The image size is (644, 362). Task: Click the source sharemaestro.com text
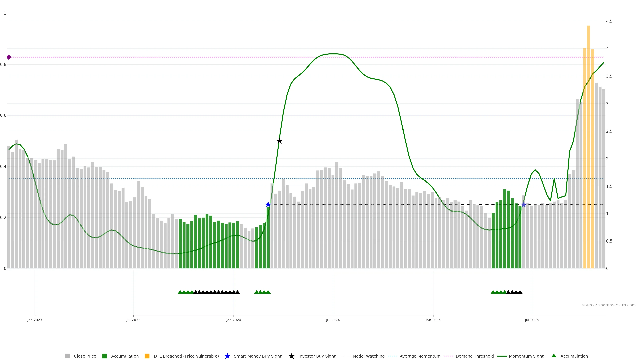(609, 305)
